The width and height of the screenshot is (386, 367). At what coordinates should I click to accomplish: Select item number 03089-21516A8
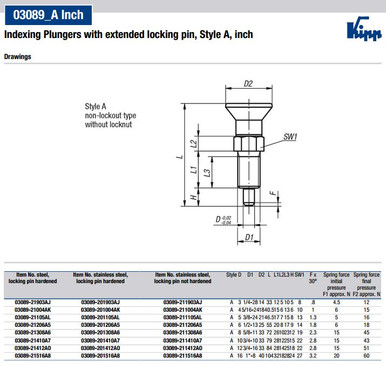[33, 356]
